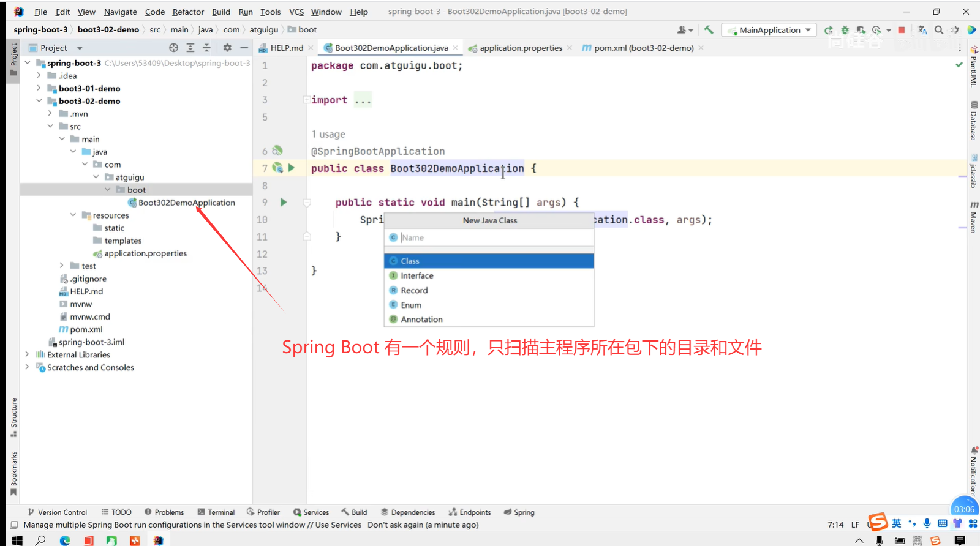Open Notifications side tool window
The height and width of the screenshot is (546, 980).
973,472
